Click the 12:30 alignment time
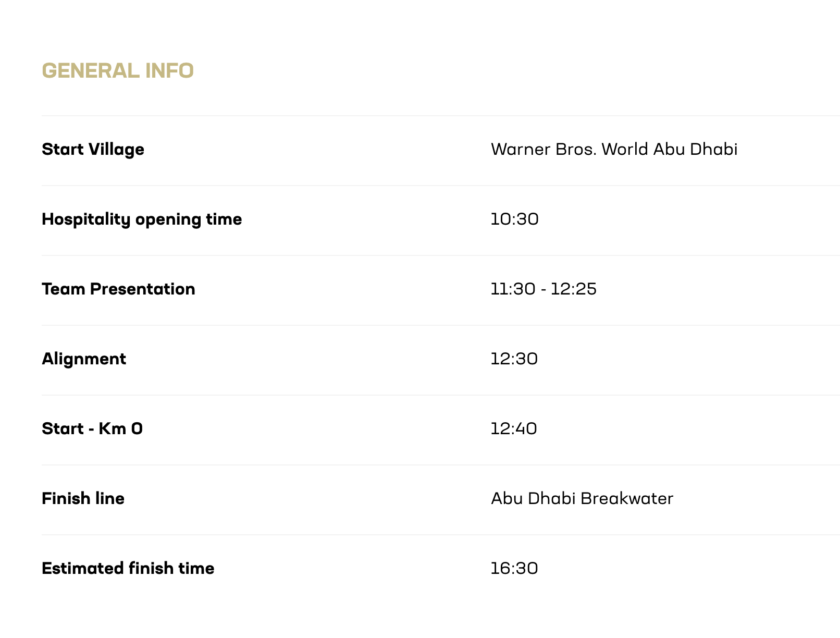The width and height of the screenshot is (840, 638). [514, 359]
